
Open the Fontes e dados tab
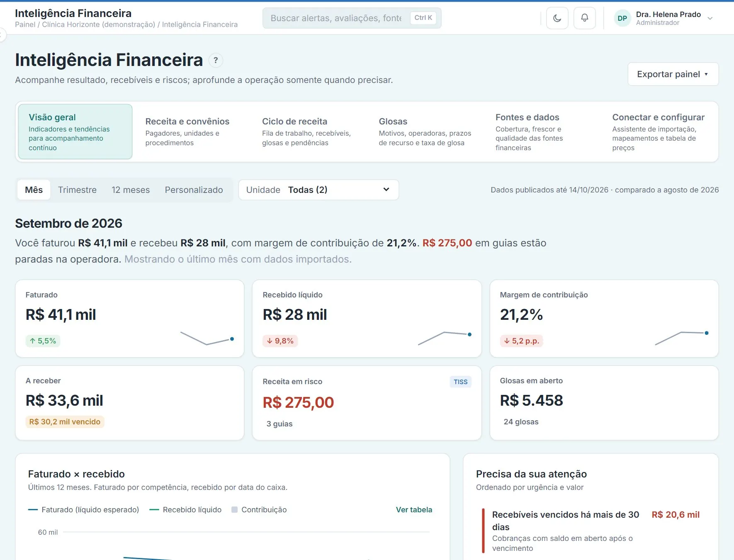pyautogui.click(x=542, y=131)
